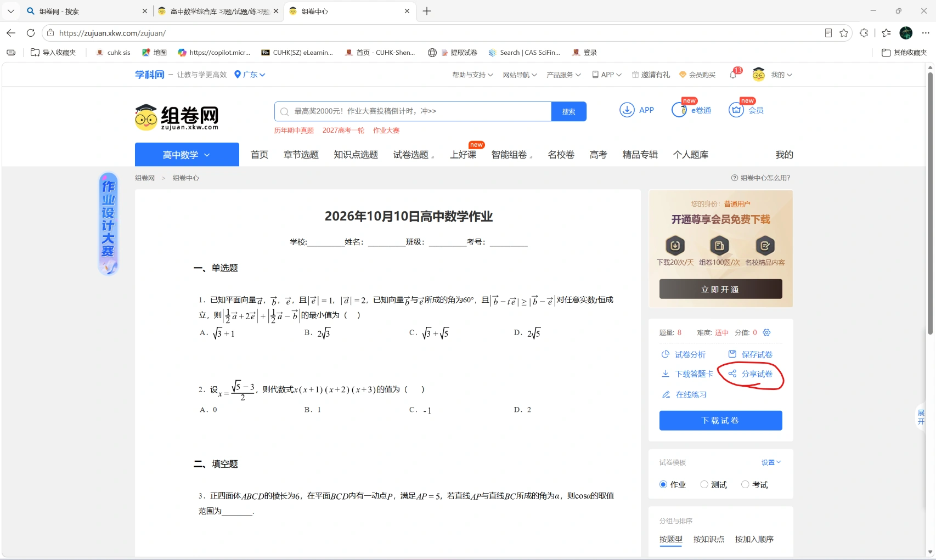
Task: Expand the 广东 region dropdown
Action: click(250, 75)
